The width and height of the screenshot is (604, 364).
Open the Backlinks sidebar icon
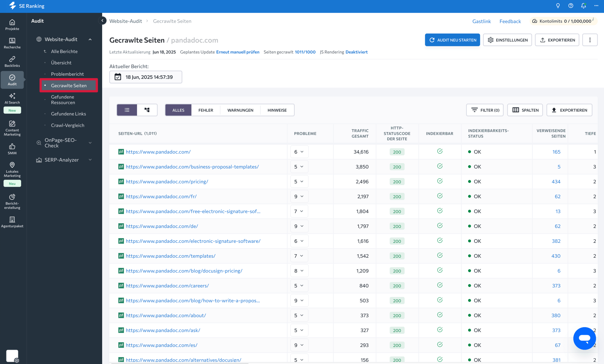[12, 62]
